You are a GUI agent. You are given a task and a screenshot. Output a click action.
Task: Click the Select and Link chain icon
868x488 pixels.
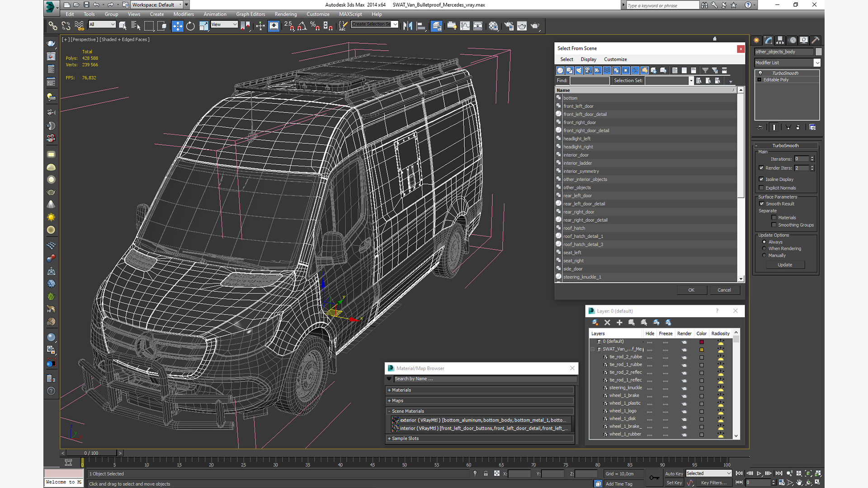coord(53,26)
